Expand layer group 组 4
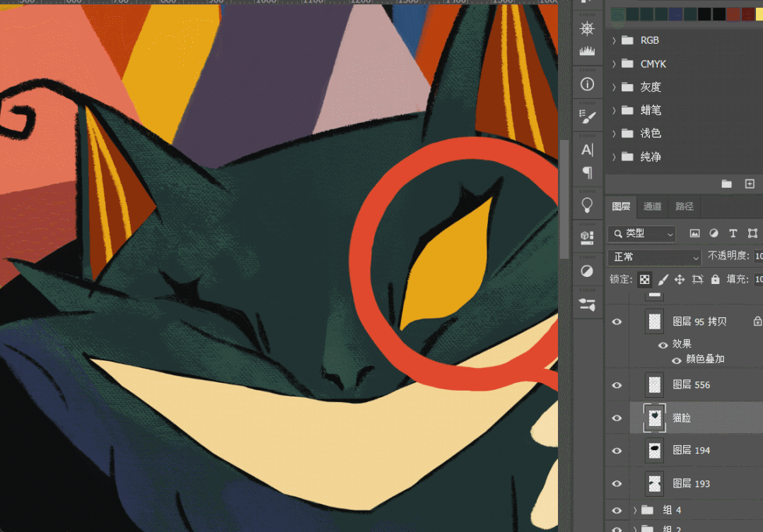This screenshot has width=763, height=532. [634, 510]
